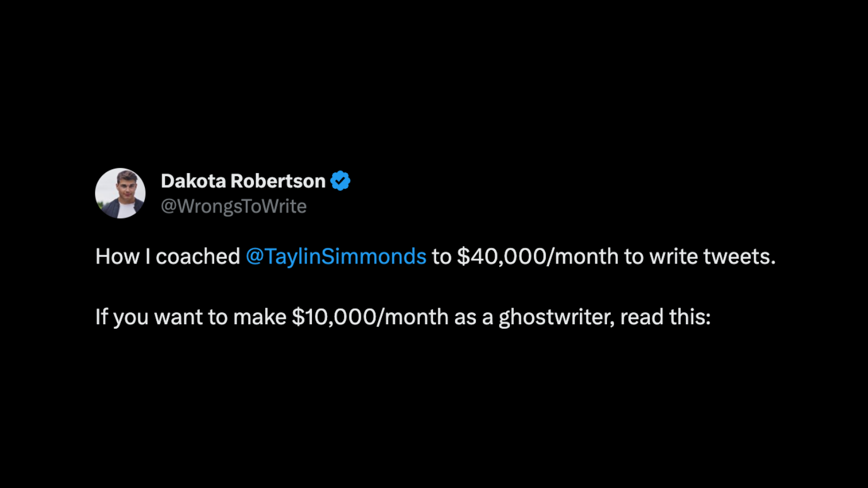The image size is (868, 488).
Task: Click the phrase "read this:"
Action: tap(665, 317)
